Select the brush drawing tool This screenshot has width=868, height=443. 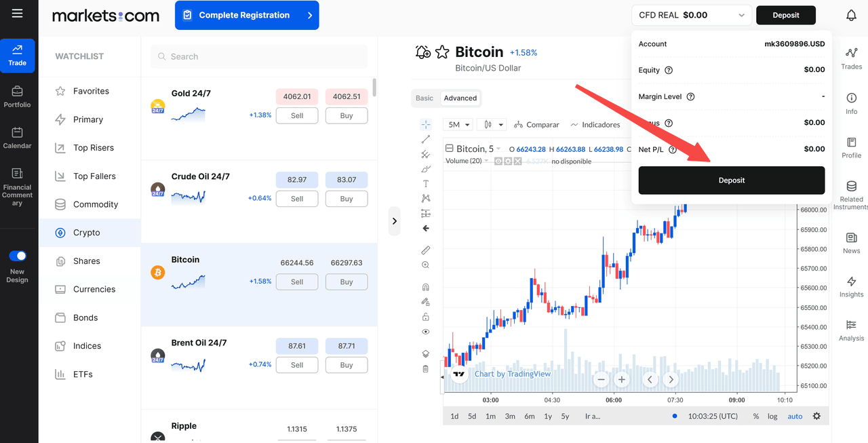(x=426, y=169)
